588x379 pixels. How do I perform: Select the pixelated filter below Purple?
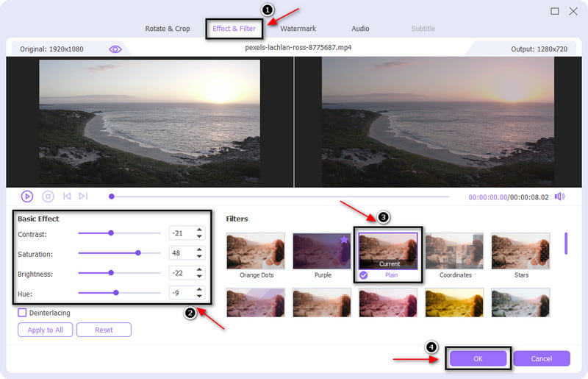point(322,302)
